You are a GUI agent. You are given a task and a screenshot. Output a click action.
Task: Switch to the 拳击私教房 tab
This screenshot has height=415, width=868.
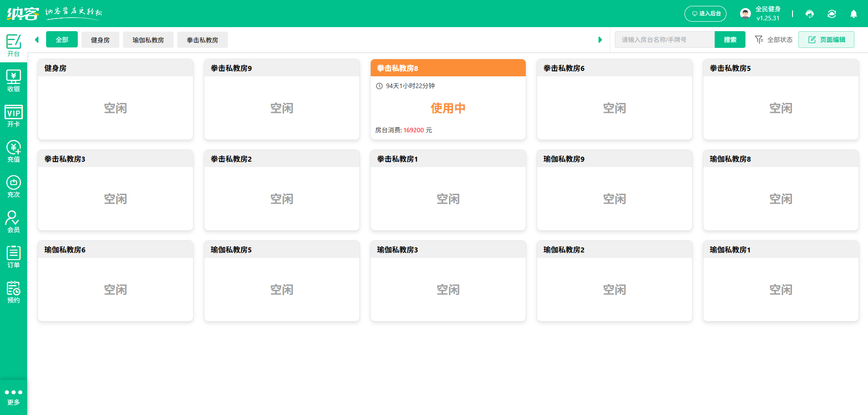point(202,40)
